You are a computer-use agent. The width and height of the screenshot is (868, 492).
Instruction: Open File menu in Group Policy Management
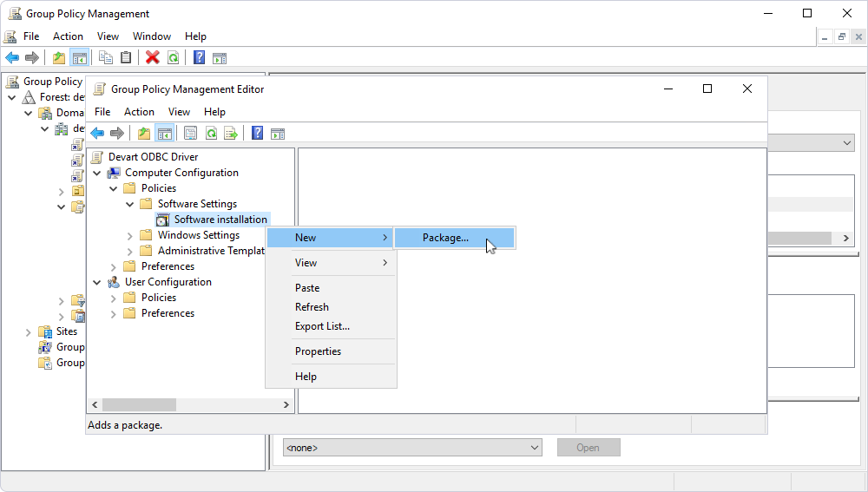pos(31,36)
